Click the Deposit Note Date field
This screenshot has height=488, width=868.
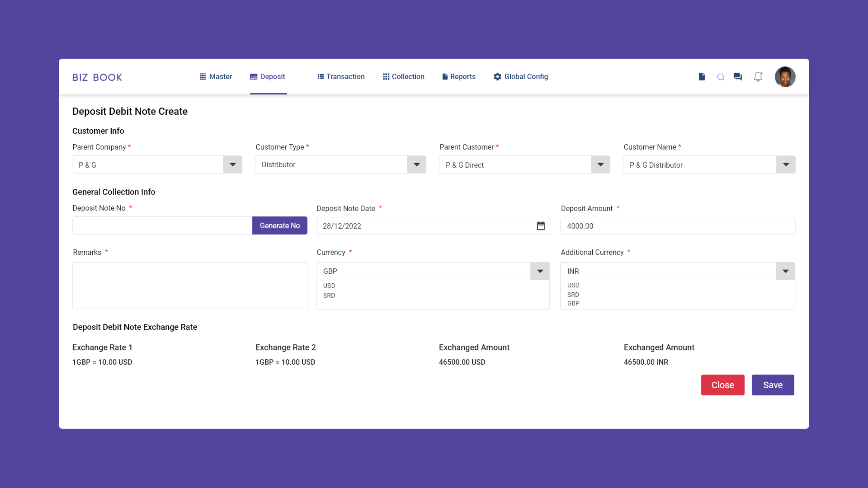coord(433,226)
